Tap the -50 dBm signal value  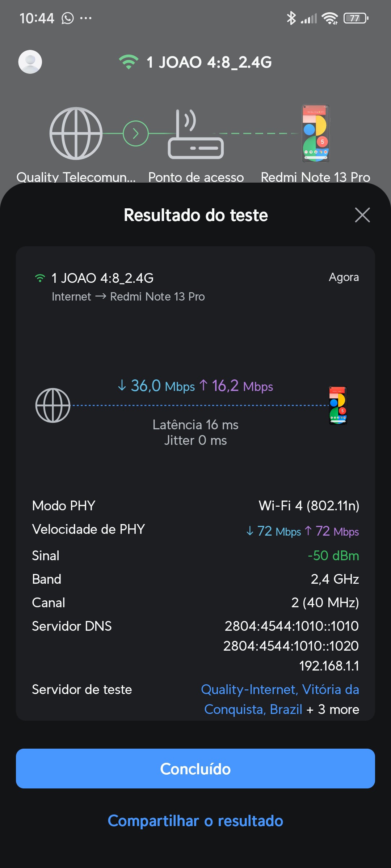click(333, 556)
